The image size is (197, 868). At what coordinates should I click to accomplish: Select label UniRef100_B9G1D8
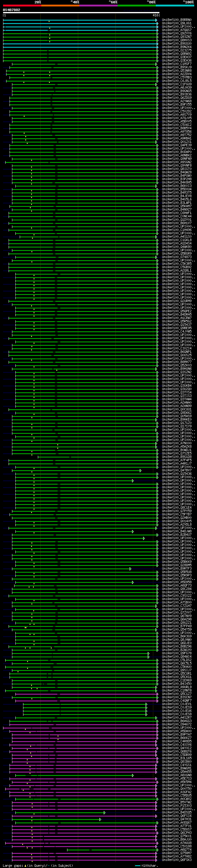tap(177, 457)
